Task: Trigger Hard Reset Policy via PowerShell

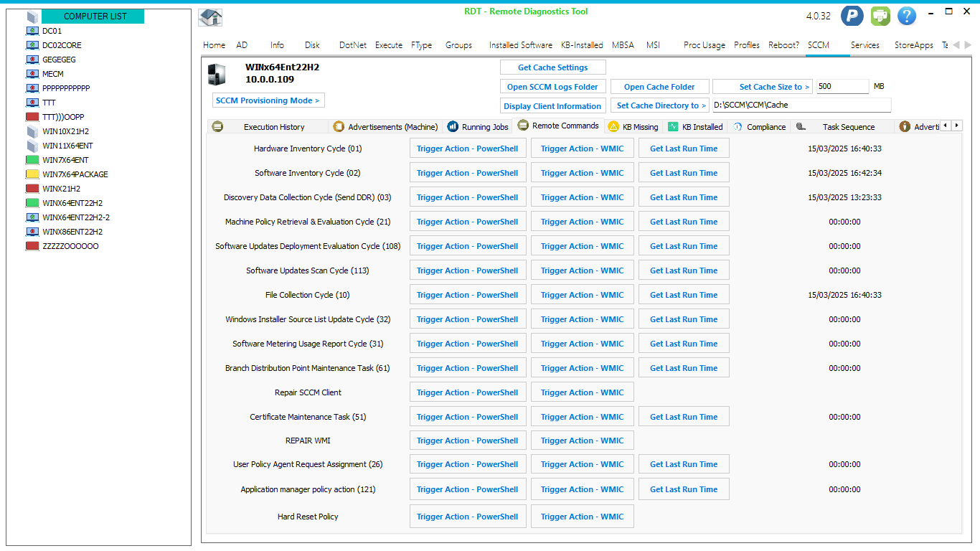Action: (468, 517)
